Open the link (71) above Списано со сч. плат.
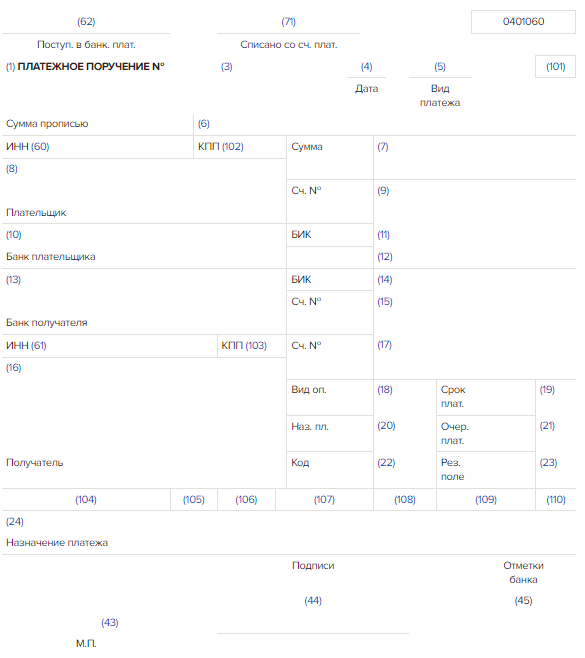 coord(288,21)
